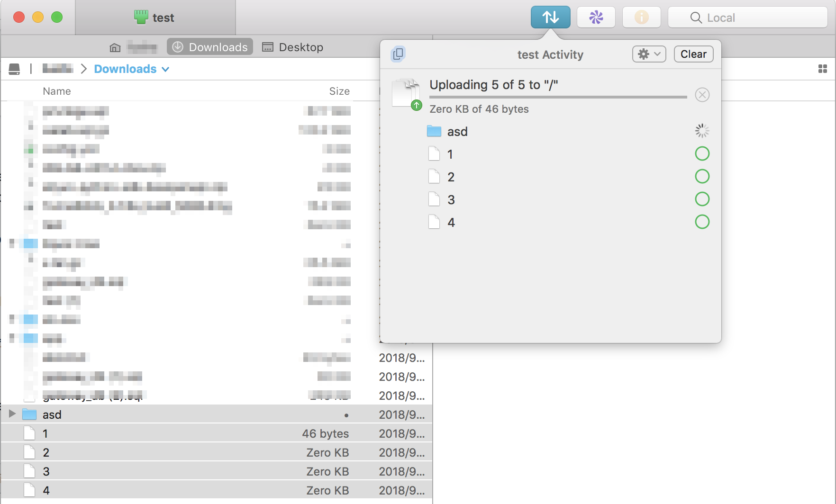Select the asd folder row in file list
The width and height of the screenshot is (836, 504).
216,414
